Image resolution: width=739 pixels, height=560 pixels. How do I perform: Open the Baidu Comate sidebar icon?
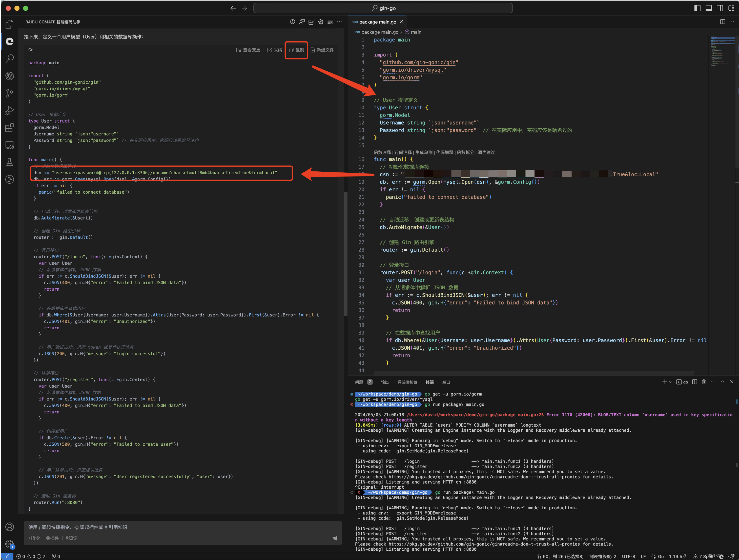[10, 42]
